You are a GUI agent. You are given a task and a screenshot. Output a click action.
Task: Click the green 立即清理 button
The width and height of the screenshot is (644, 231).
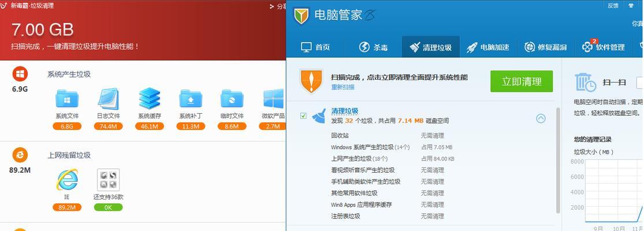521,81
